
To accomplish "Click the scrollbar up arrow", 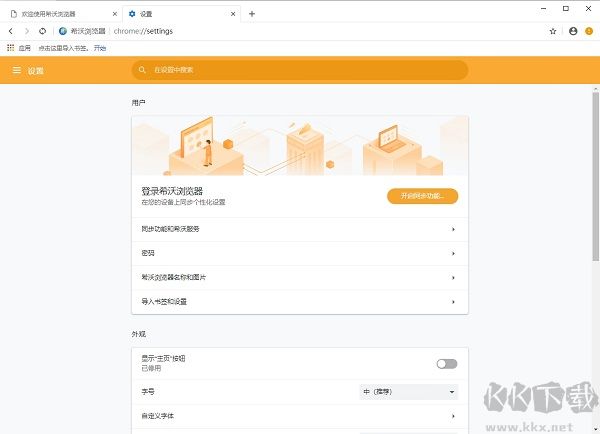I will tap(596, 89).
